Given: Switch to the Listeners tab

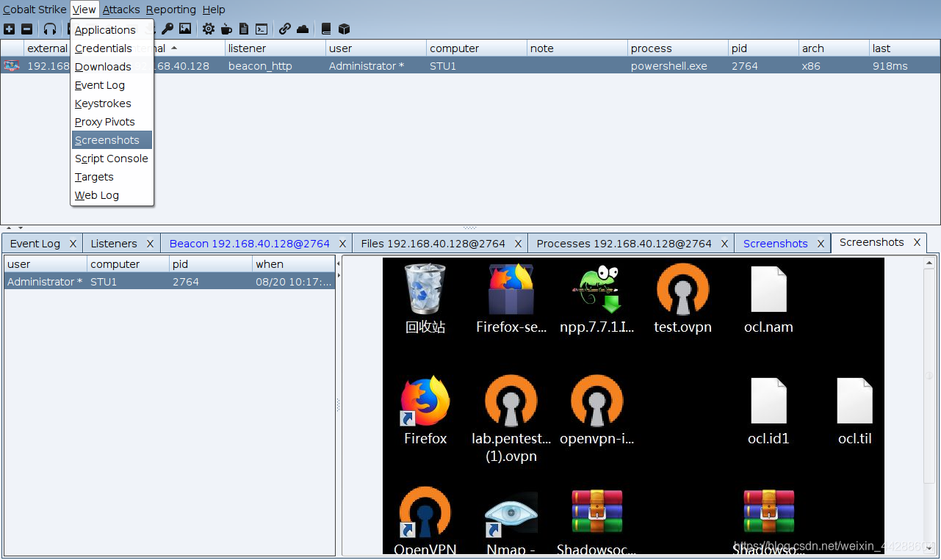Looking at the screenshot, I should [114, 244].
